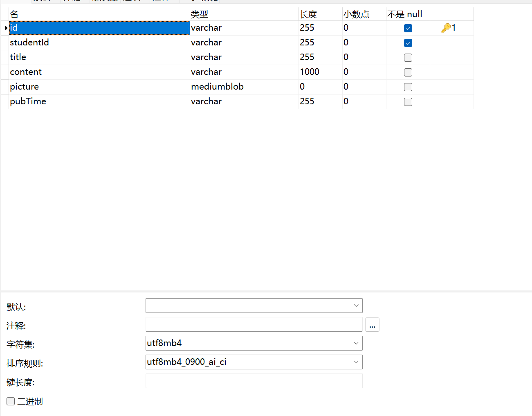Click the 注释 comment input field
The width and height of the screenshot is (532, 416).
(x=254, y=324)
